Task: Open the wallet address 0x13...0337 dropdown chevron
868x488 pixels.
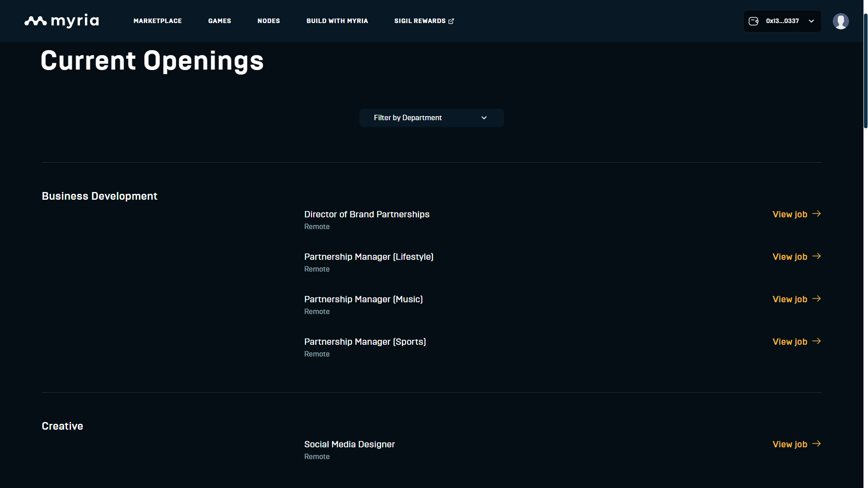Action: 811,21
